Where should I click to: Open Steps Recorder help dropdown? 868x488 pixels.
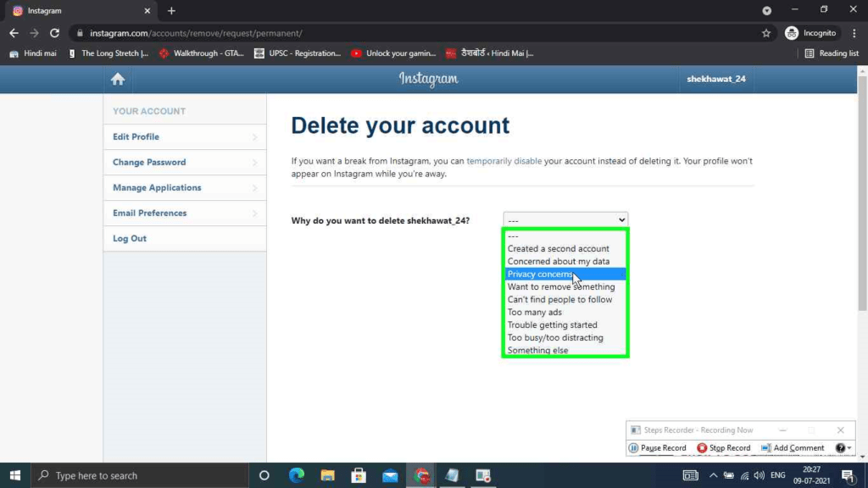843,447
